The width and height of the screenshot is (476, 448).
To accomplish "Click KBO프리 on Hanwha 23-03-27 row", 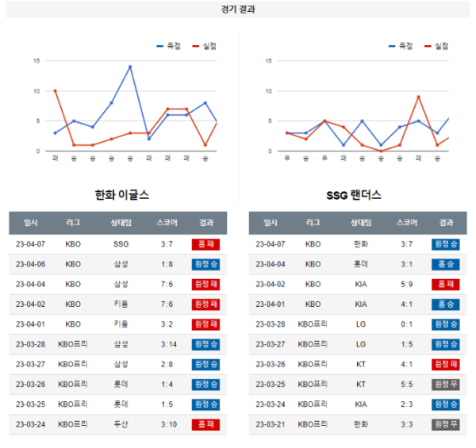I will pos(73,365).
